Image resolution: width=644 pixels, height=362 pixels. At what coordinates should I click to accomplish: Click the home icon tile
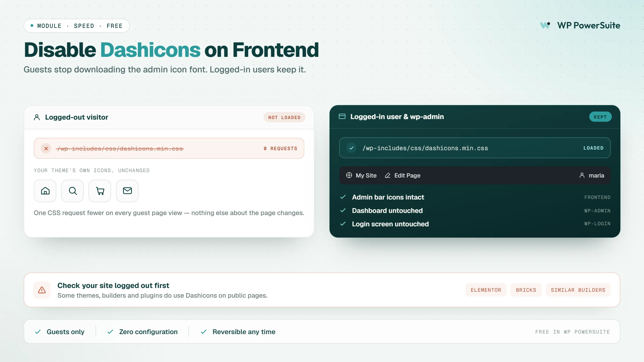(45, 191)
